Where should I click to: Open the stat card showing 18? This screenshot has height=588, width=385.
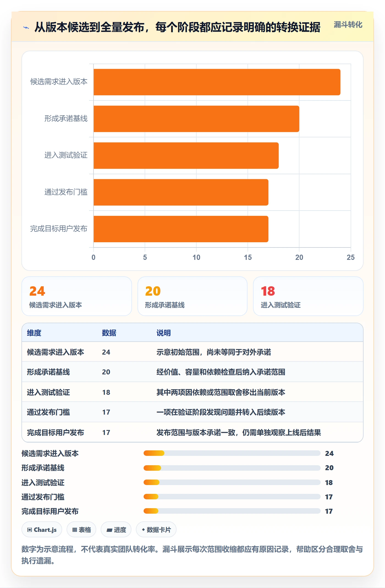(x=308, y=296)
